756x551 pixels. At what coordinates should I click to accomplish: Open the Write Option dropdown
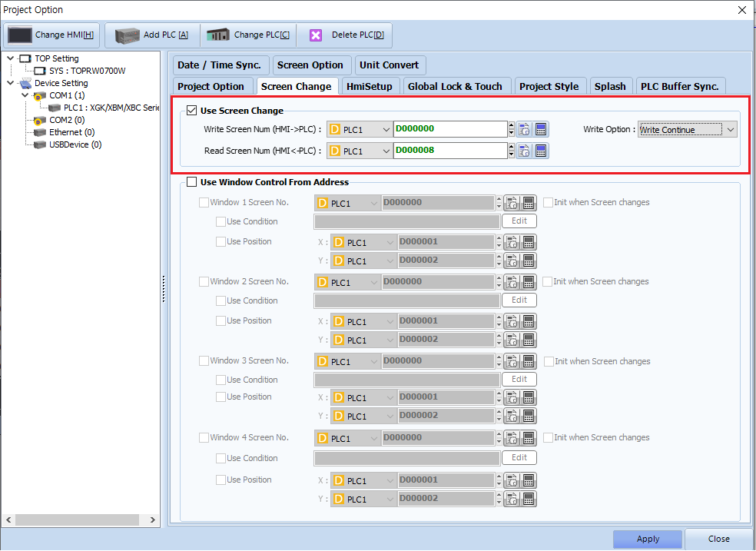pyautogui.click(x=687, y=129)
